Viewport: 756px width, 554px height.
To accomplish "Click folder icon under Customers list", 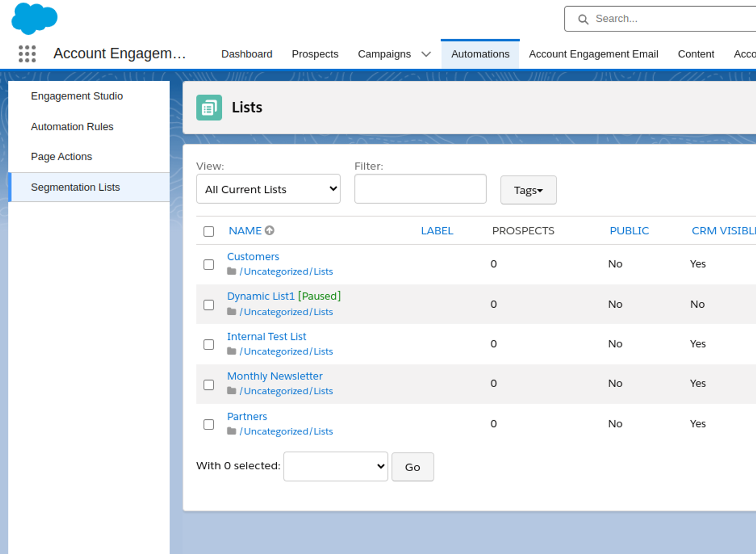I will click(x=232, y=271).
